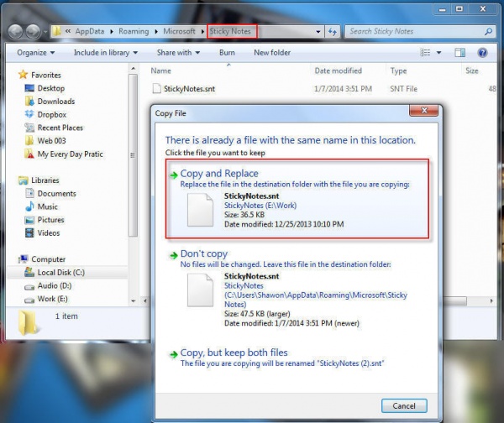Click the Forward navigation arrow button
This screenshot has width=504, height=423.
point(33,32)
